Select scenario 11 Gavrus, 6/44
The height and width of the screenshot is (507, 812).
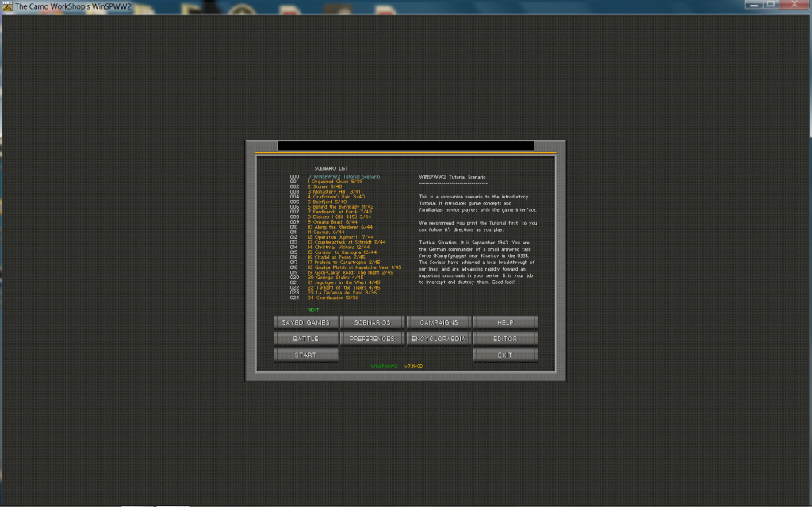tap(326, 232)
